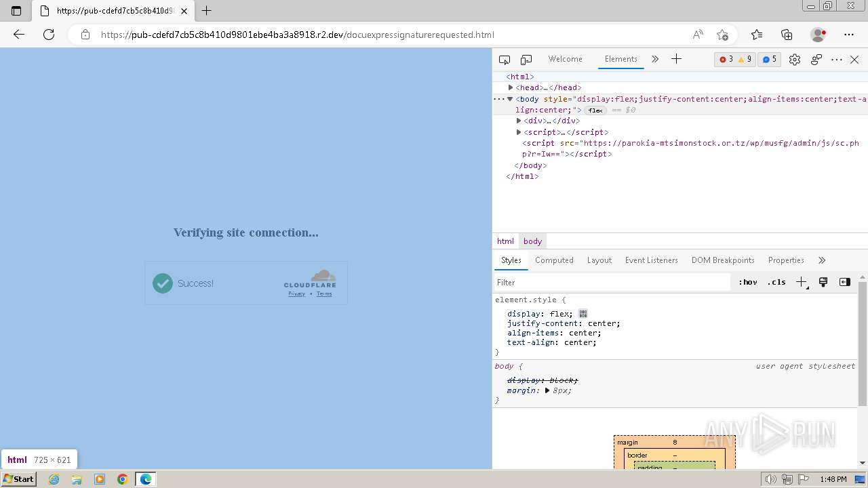This screenshot has width=868, height=488.
Task: Open a new browser tab
Action: [x=207, y=11]
